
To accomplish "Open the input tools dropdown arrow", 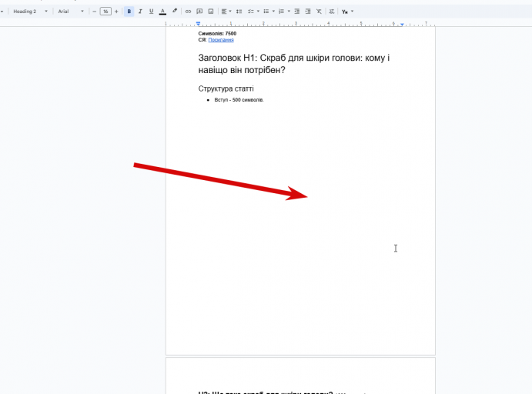I will [352, 12].
